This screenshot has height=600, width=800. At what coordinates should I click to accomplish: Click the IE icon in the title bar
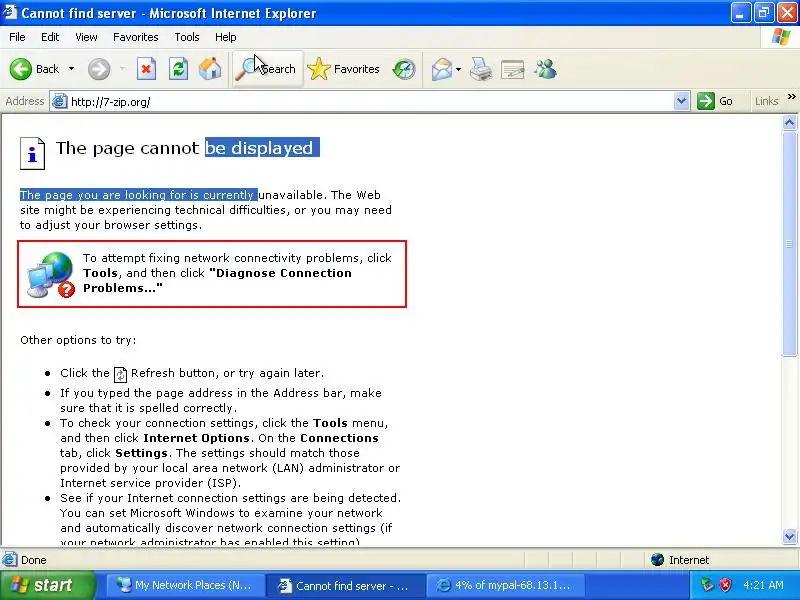pos(10,12)
